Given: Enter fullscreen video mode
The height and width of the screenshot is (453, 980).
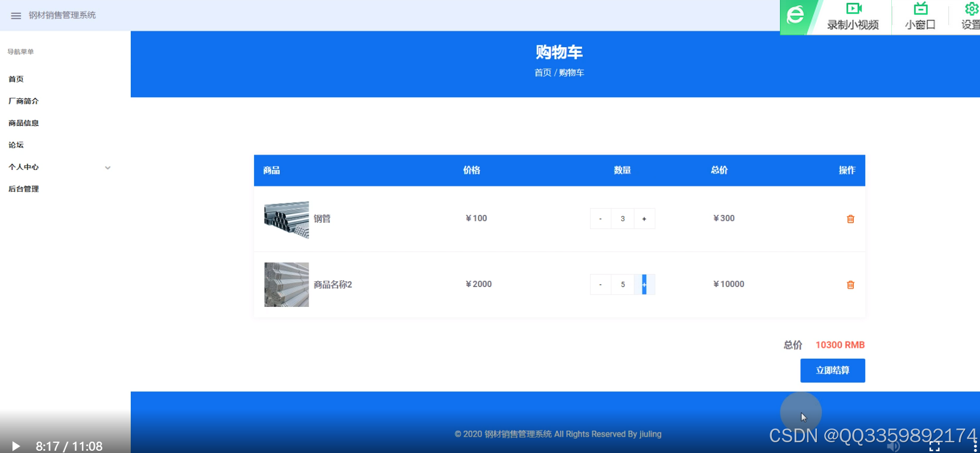Looking at the screenshot, I should click(x=935, y=447).
